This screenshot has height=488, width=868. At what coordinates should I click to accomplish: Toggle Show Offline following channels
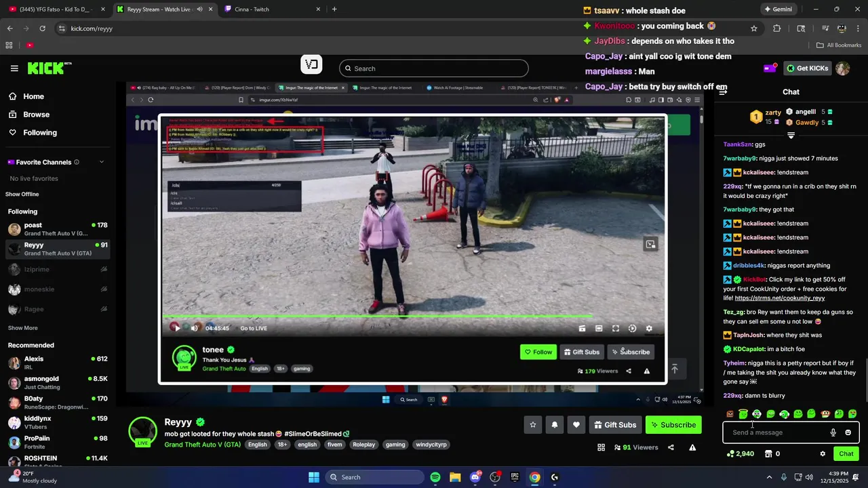pos(22,195)
